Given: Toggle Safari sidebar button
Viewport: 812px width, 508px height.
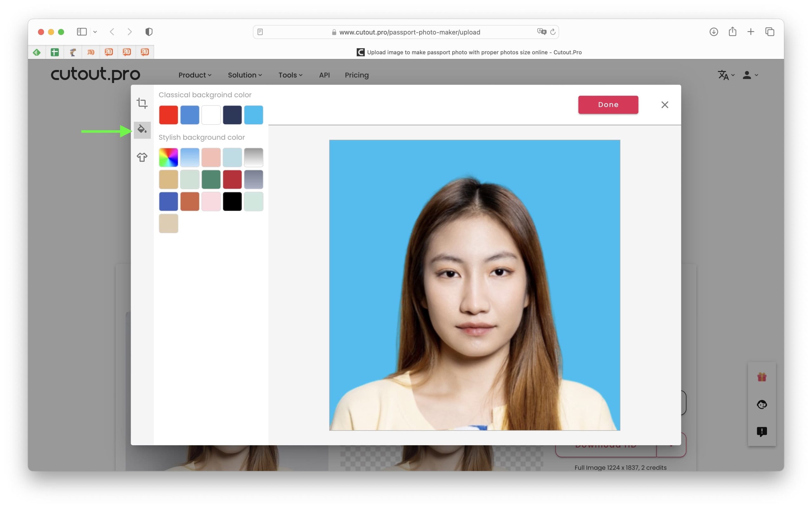Looking at the screenshot, I should (x=82, y=32).
